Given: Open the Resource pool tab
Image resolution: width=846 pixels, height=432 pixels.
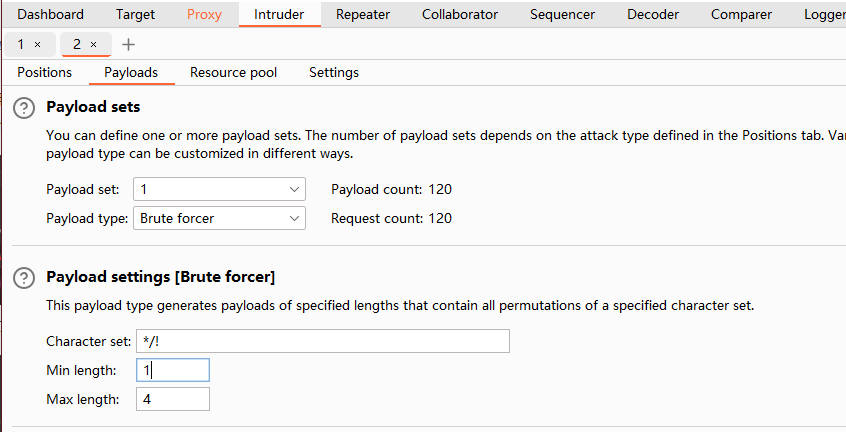Looking at the screenshot, I should click(x=233, y=73).
